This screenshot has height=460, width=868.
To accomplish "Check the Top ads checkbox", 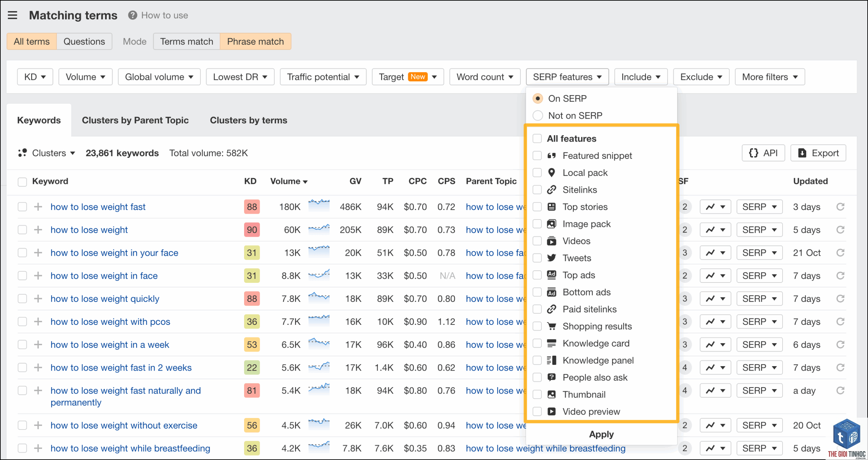I will 537,275.
